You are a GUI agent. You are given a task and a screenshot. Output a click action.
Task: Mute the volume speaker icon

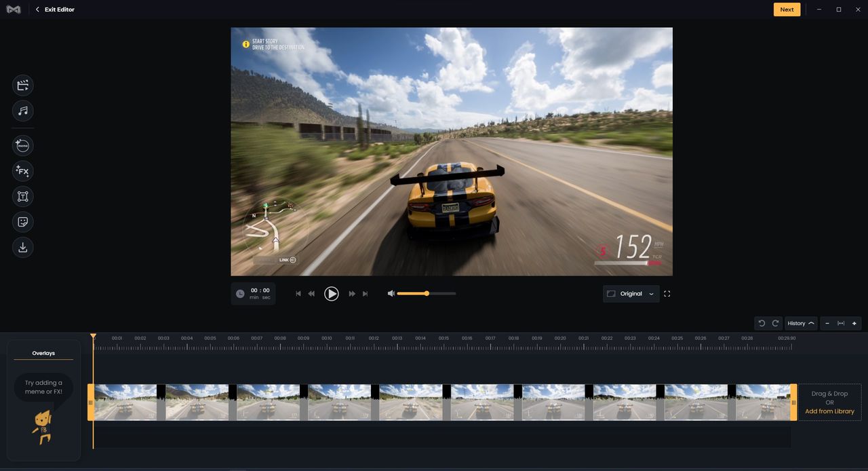[x=391, y=294]
